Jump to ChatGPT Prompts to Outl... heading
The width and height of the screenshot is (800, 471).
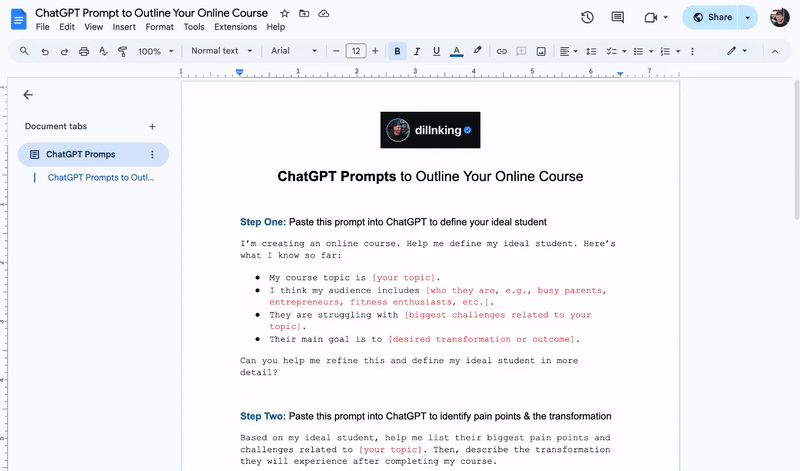point(101,178)
